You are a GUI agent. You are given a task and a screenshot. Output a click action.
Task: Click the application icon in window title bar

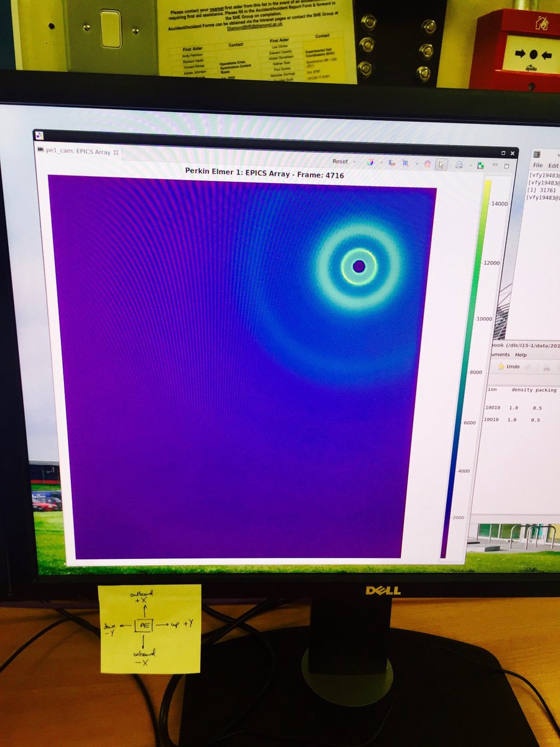[x=39, y=136]
